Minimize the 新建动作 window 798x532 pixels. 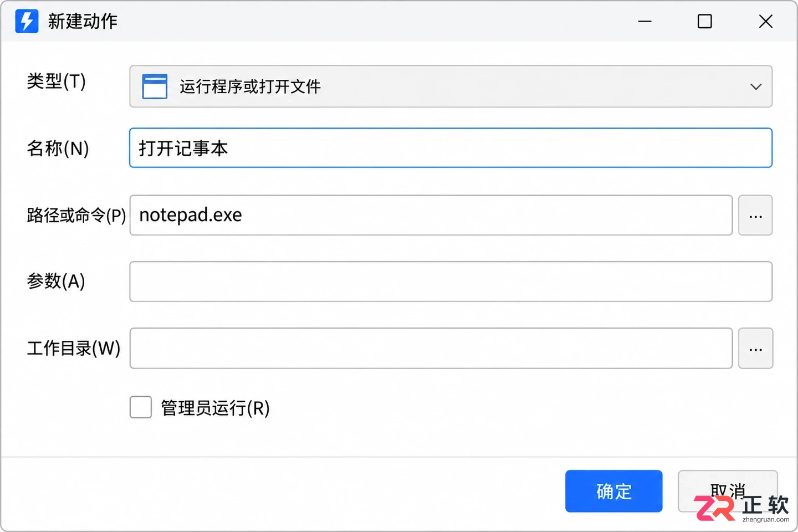(x=644, y=22)
